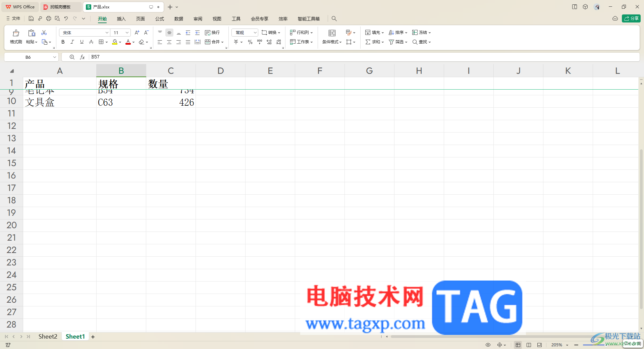Click the green Share (分享) button
The image size is (644, 349).
click(x=631, y=18)
